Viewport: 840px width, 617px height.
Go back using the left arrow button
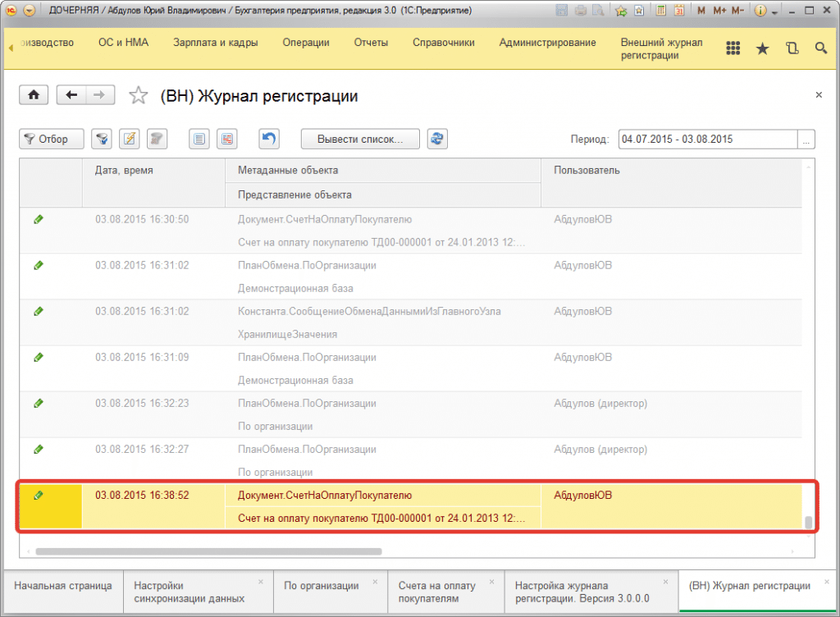71,95
